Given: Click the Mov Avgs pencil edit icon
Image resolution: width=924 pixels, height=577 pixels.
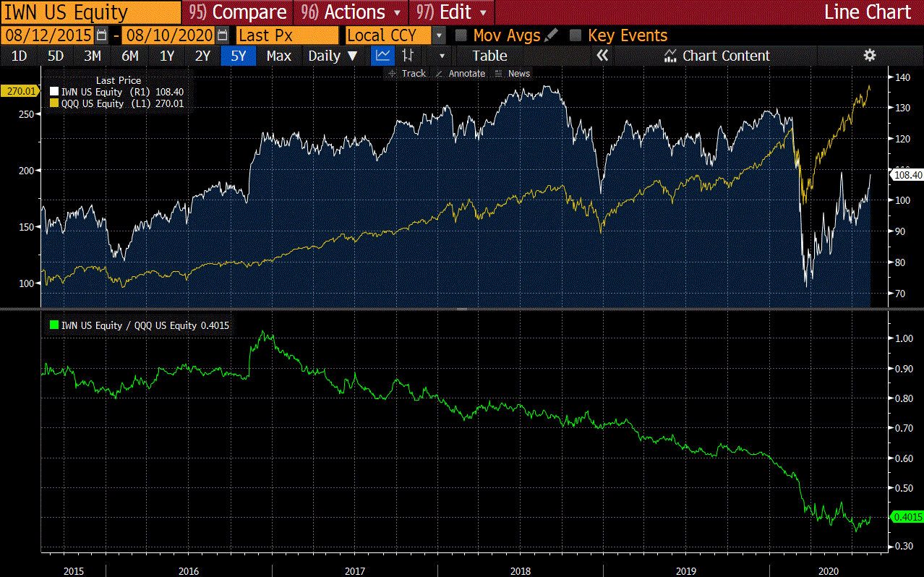Looking at the screenshot, I should tap(551, 35).
